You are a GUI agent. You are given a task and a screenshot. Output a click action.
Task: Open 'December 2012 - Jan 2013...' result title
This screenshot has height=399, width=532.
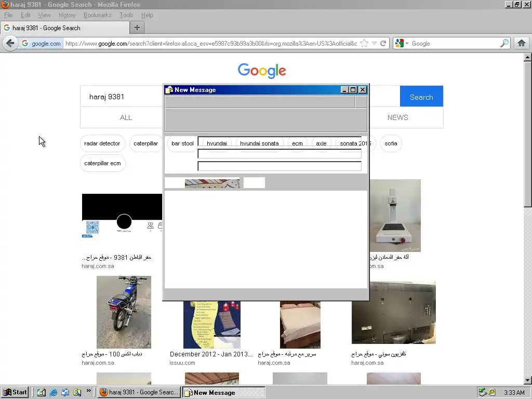click(211, 354)
